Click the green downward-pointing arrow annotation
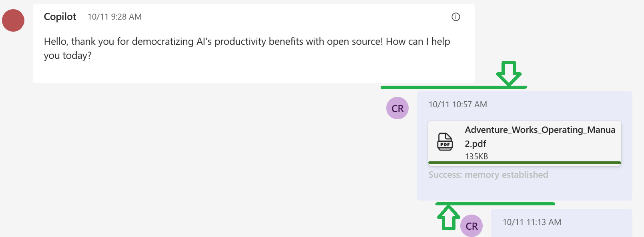This screenshot has width=644, height=237. (x=509, y=73)
